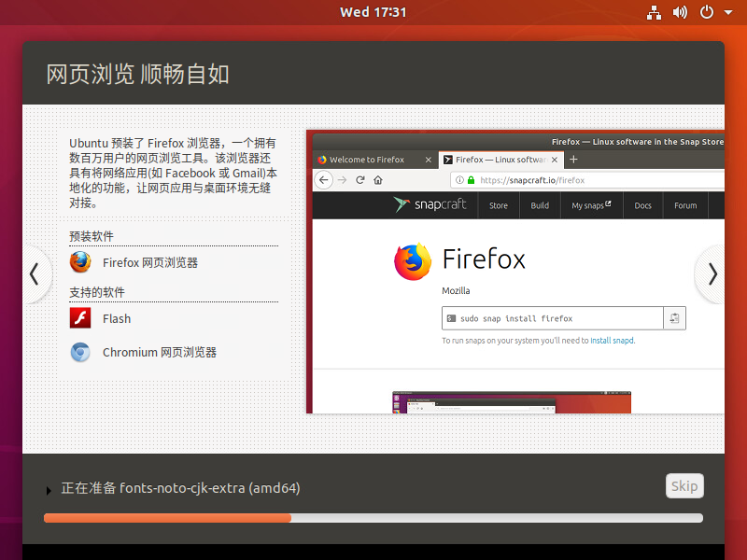Open My snaps on snapcraft
Image resolution: width=747 pixels, height=560 pixels.
click(x=591, y=205)
